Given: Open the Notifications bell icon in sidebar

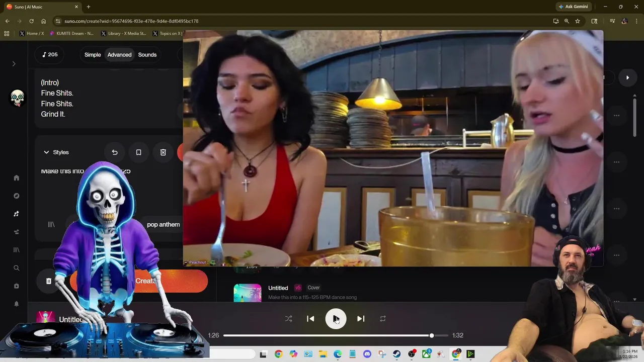Looking at the screenshot, I should 16,304.
